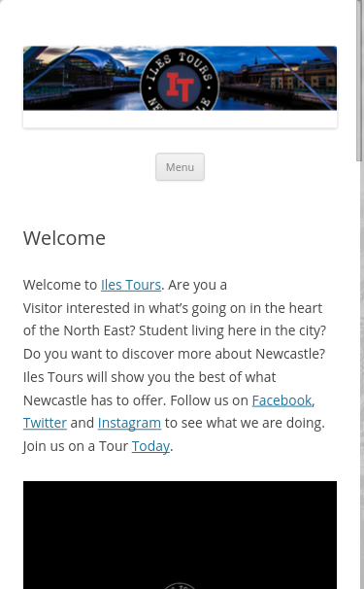Open the Twitter link

45,423
